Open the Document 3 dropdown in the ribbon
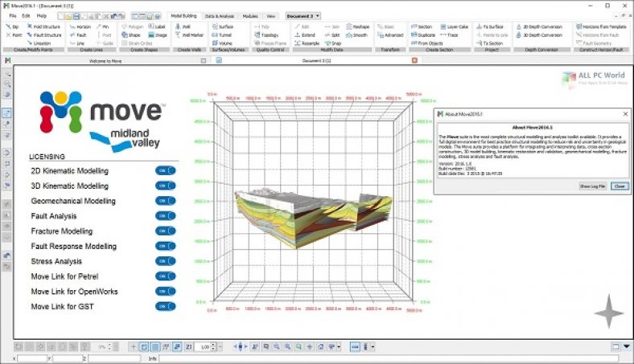Screen dimensions: 634x364 click(303, 15)
